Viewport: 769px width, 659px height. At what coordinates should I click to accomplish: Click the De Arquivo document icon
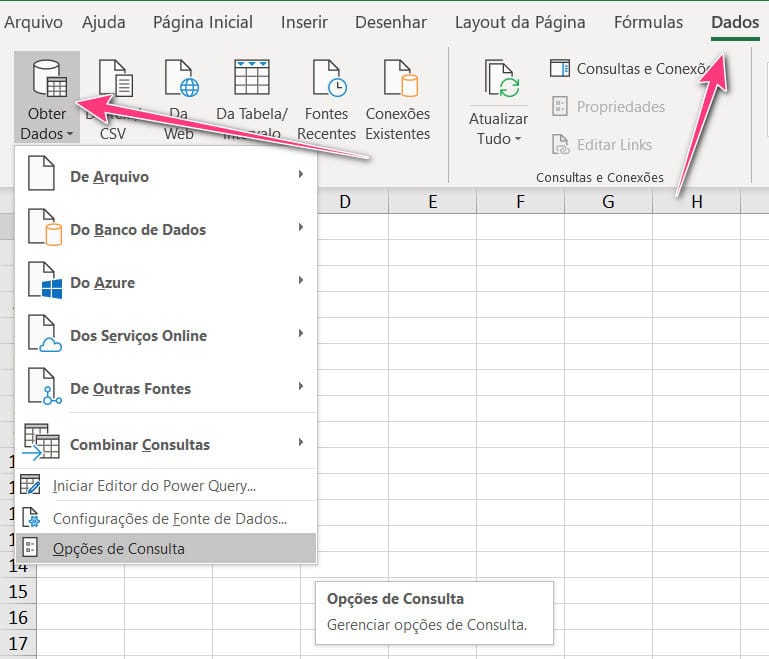coord(41,173)
